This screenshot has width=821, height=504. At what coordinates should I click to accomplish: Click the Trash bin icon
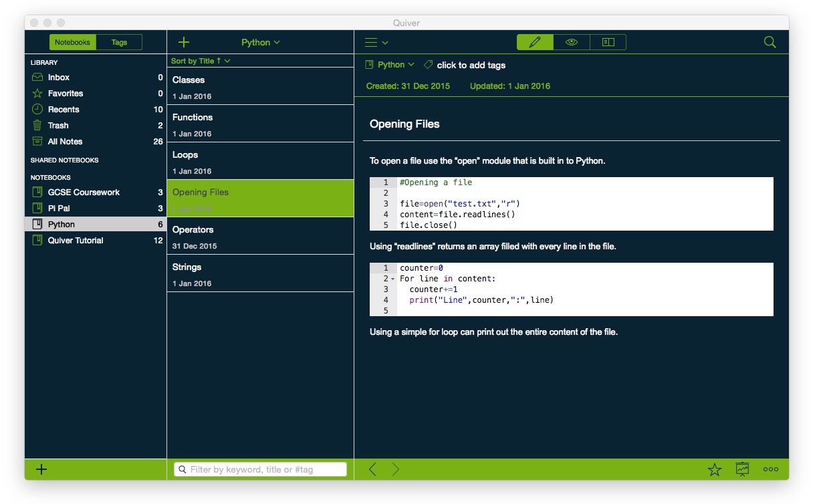point(37,126)
